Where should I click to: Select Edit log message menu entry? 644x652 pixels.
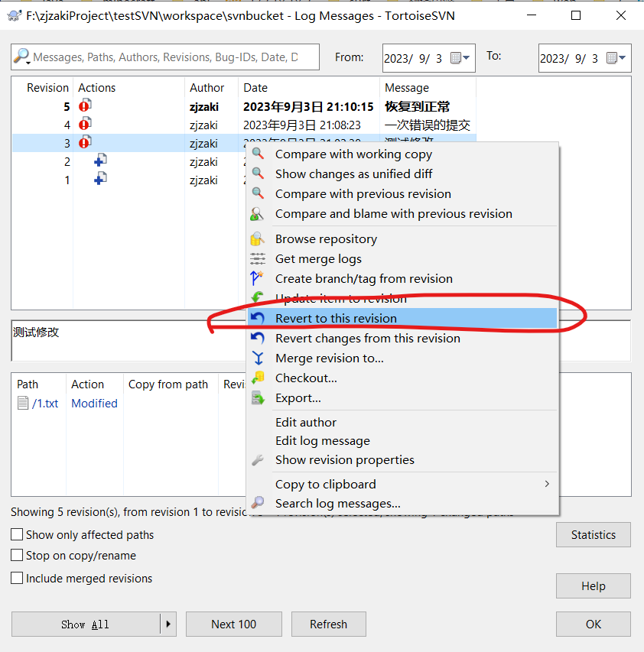point(323,441)
